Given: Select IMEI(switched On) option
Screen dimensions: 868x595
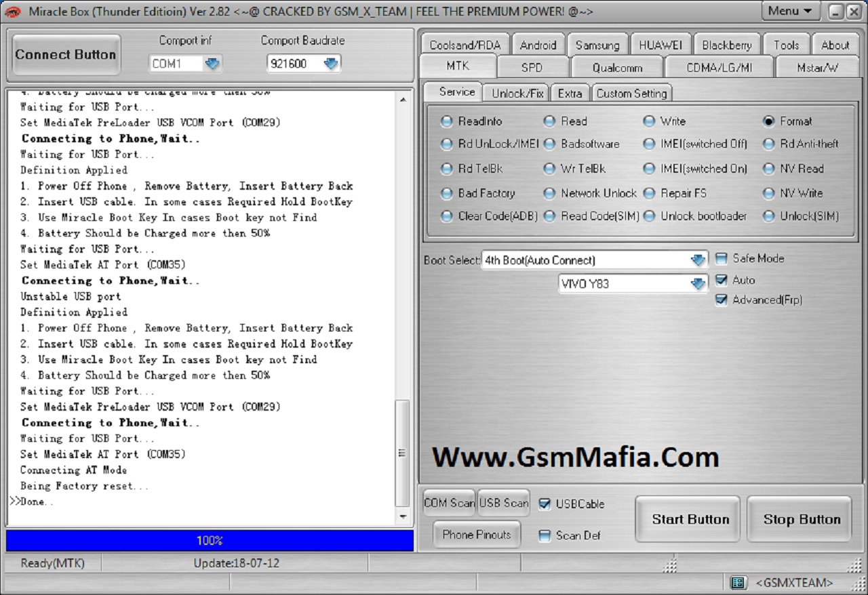Looking at the screenshot, I should tap(696, 169).
